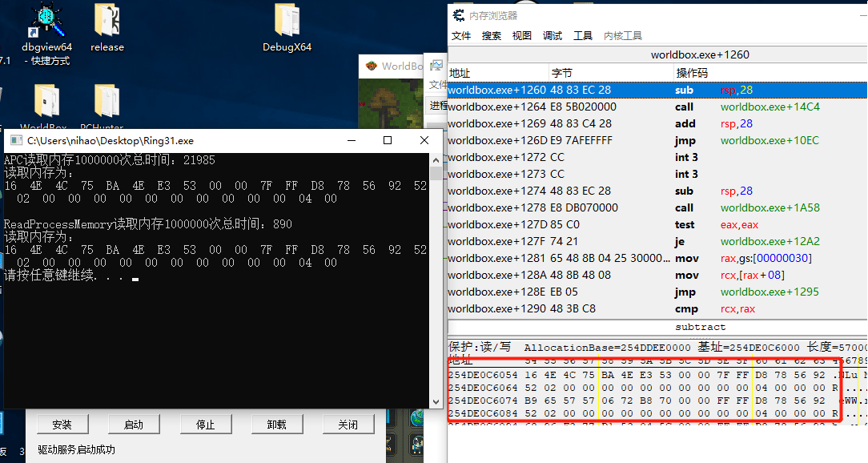
Task: Click the console scrollbar up arrow
Action: coord(436,160)
